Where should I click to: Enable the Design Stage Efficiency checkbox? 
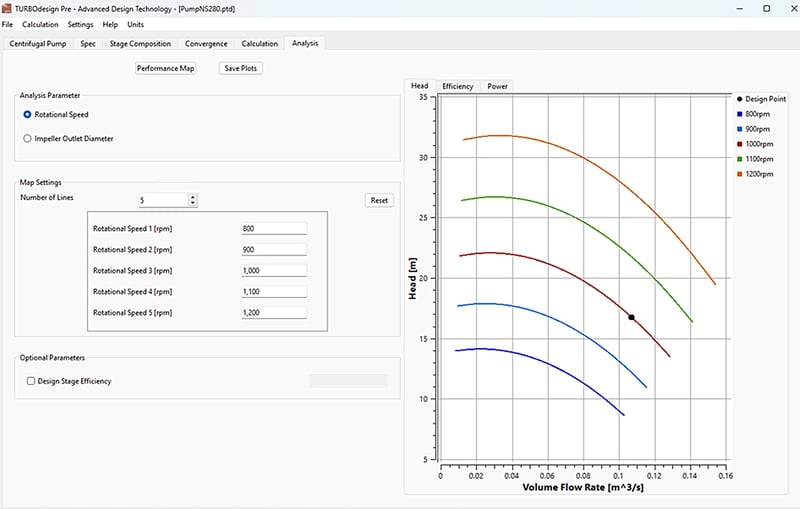pyautogui.click(x=31, y=381)
